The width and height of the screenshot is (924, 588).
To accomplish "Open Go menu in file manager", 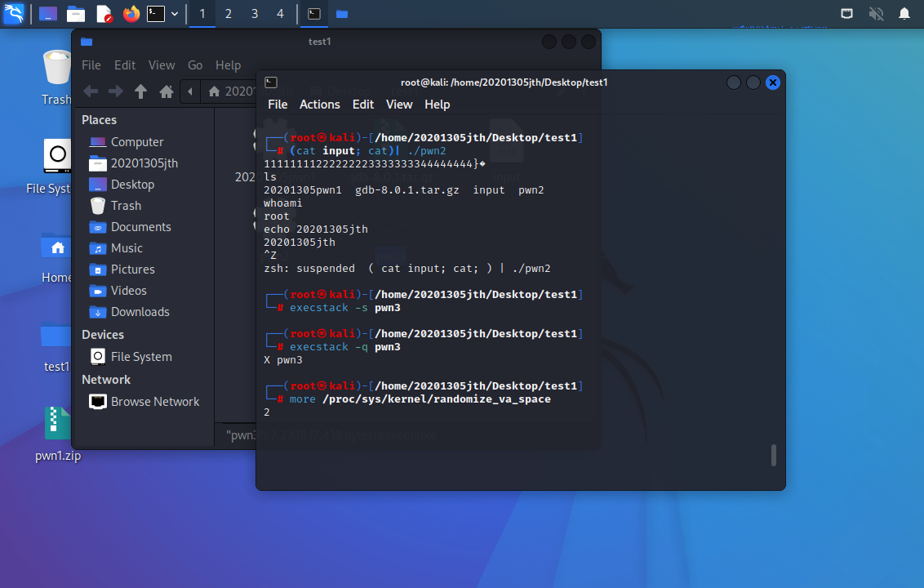I will point(195,65).
